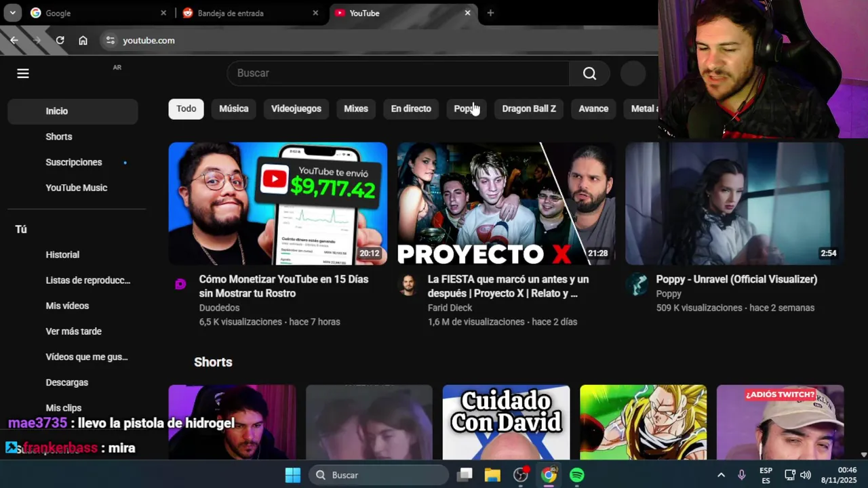This screenshot has height=488, width=868.
Task: Go to Inicio in sidebar
Action: click(x=73, y=111)
